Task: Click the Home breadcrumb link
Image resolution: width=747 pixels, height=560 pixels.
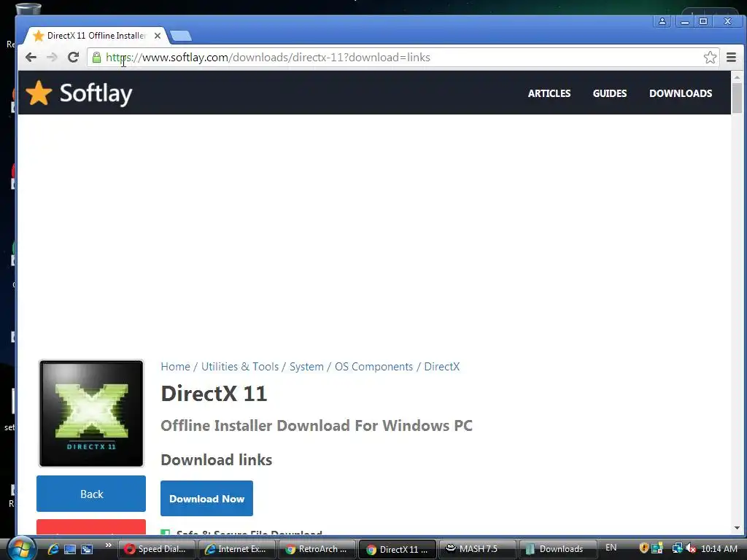Action: 175,367
